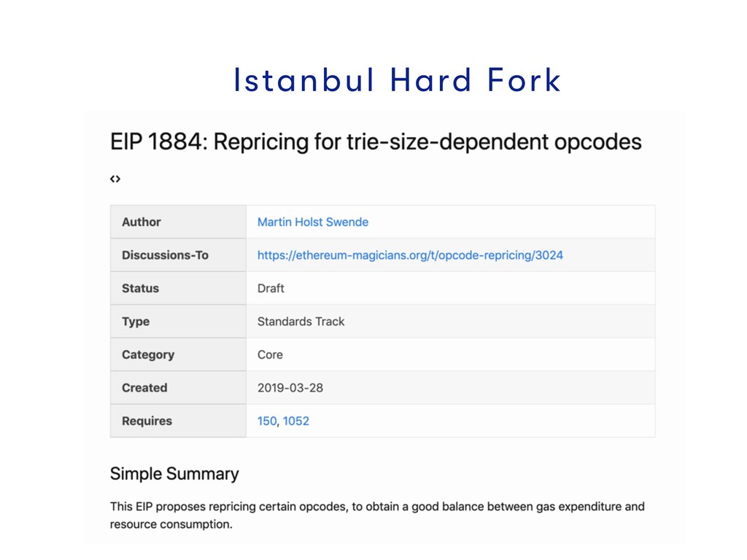Select the Author row label
This screenshot has height=560, width=747.
142,222
